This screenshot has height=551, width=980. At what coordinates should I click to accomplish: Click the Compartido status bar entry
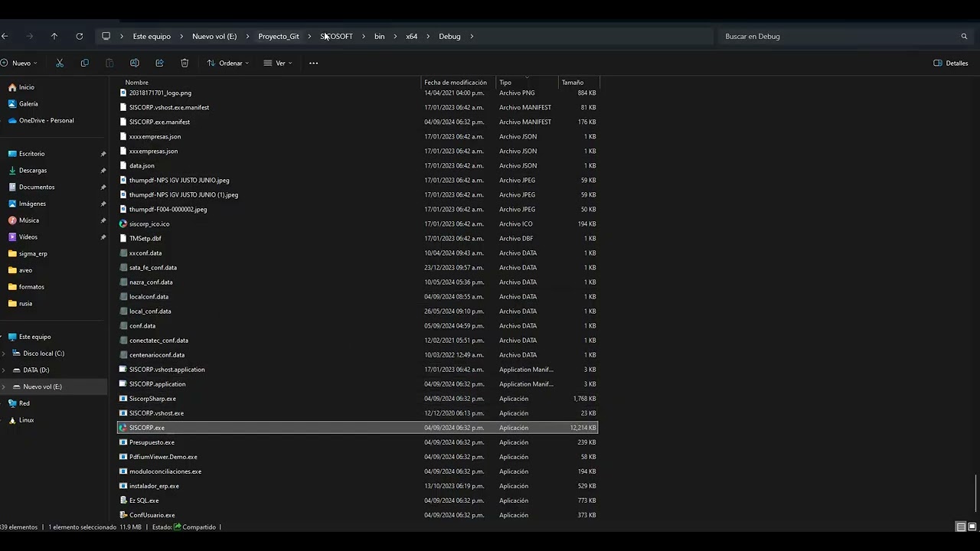[x=195, y=527]
